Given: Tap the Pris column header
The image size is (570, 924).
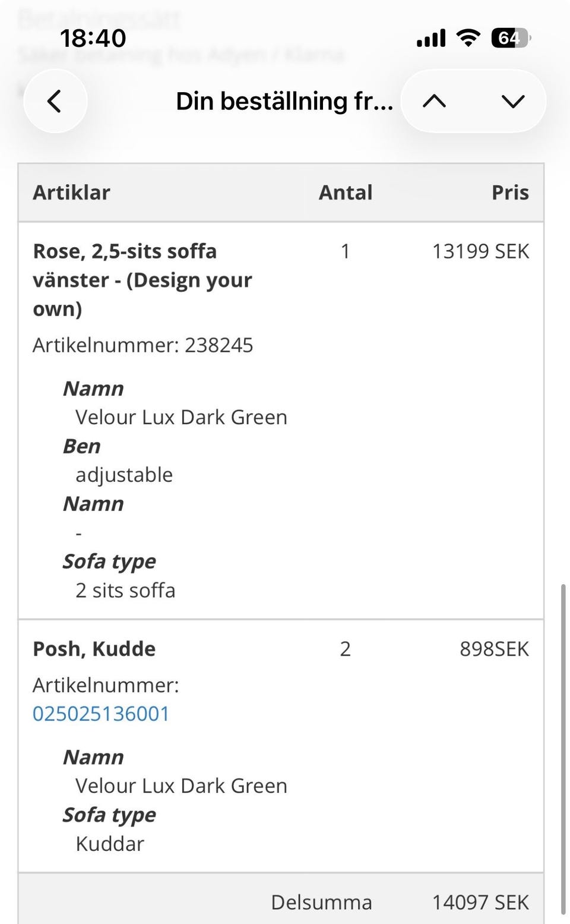Looking at the screenshot, I should click(509, 192).
